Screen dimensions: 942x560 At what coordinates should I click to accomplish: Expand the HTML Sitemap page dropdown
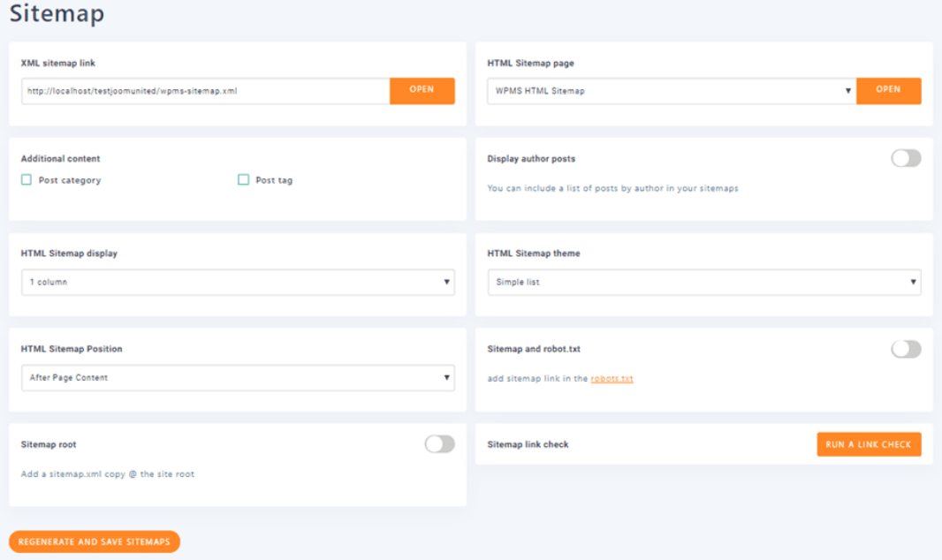pos(671,91)
